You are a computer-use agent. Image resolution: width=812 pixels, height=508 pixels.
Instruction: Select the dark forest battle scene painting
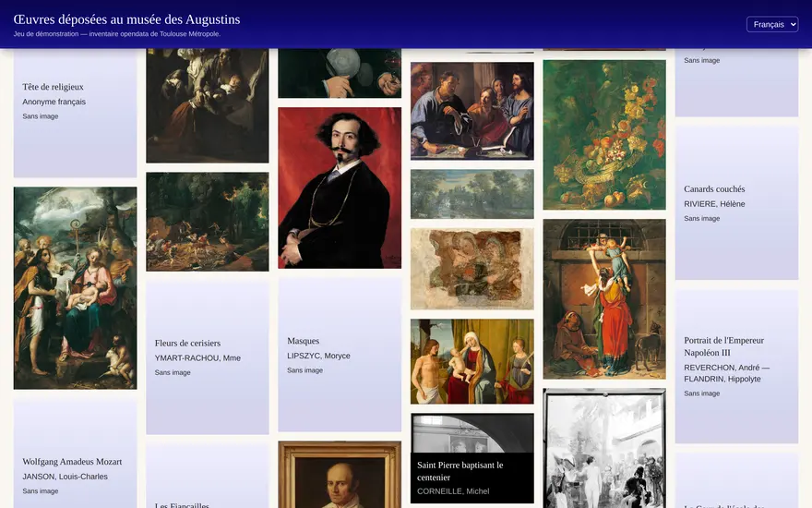click(207, 222)
